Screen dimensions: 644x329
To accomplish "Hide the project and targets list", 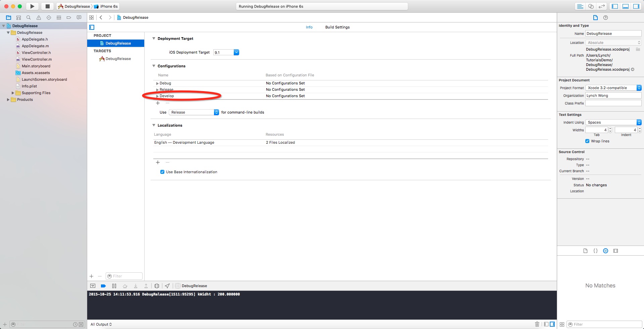I will click(x=92, y=27).
